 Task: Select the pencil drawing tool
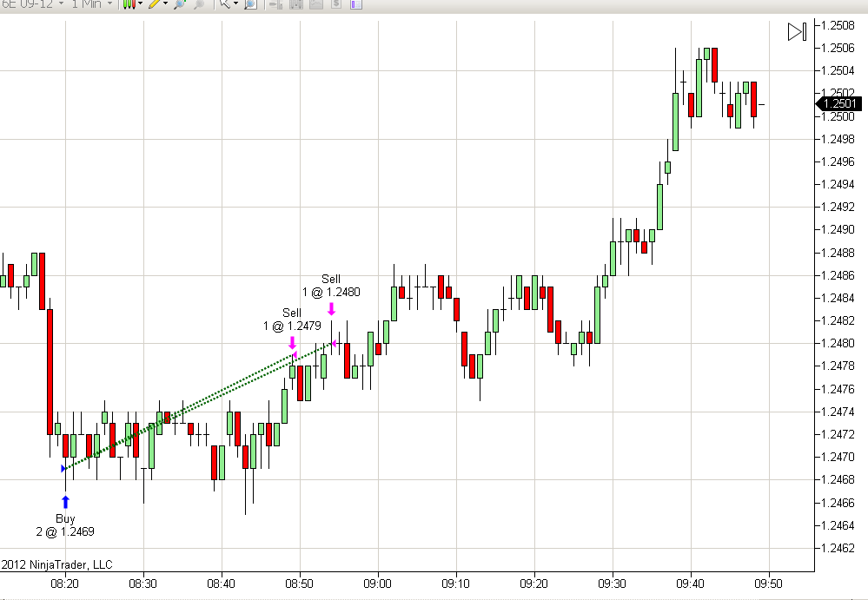154,3
